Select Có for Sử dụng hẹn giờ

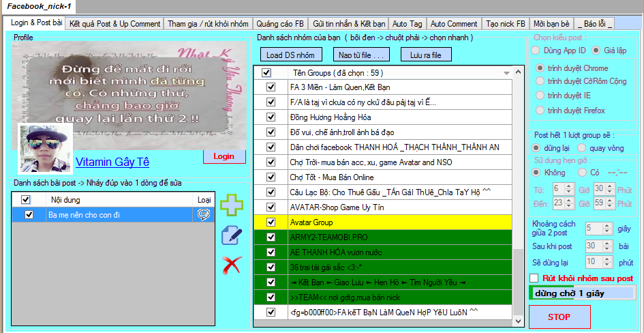581,172
